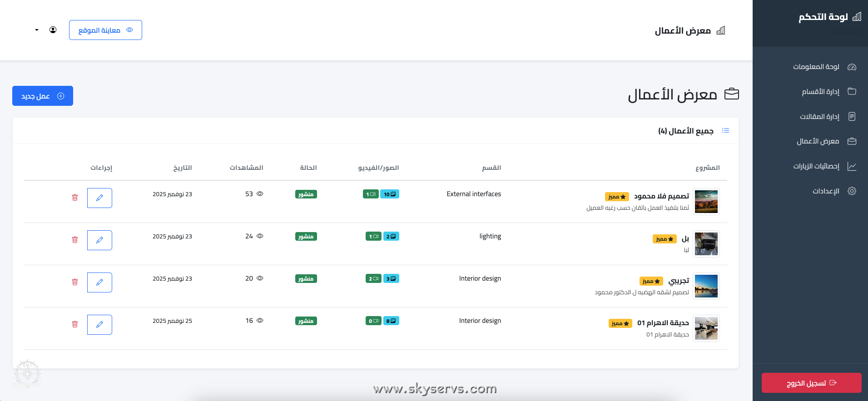Click trash icon for lighting project row
Viewport: 868px width, 401px height.
click(x=75, y=240)
